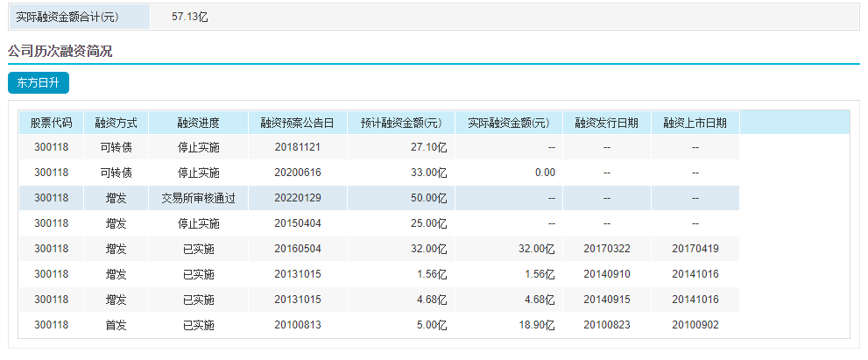This screenshot has width=868, height=360.
Task: Click the 融资发行日期 column header
Action: point(606,123)
